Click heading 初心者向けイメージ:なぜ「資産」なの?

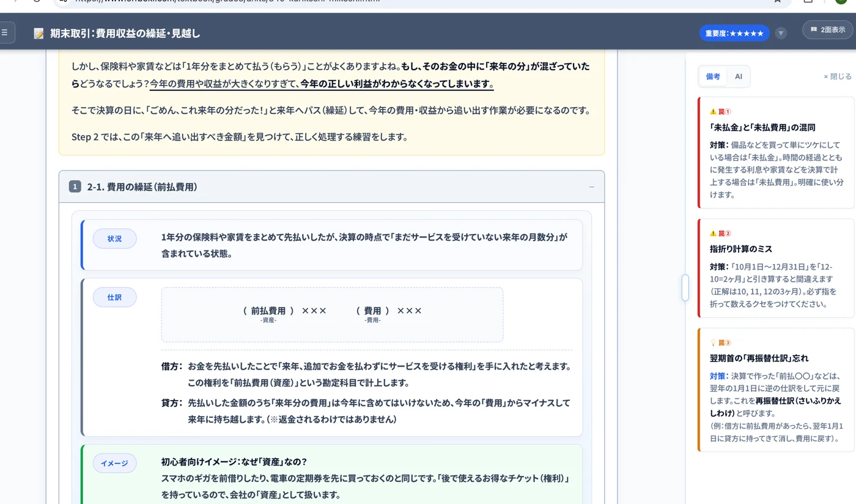click(x=234, y=462)
